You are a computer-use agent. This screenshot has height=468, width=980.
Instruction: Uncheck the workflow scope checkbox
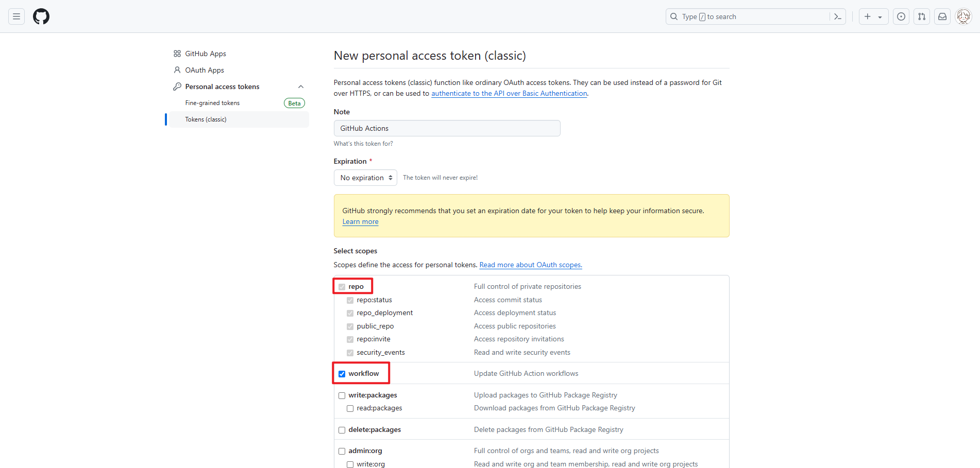(342, 374)
